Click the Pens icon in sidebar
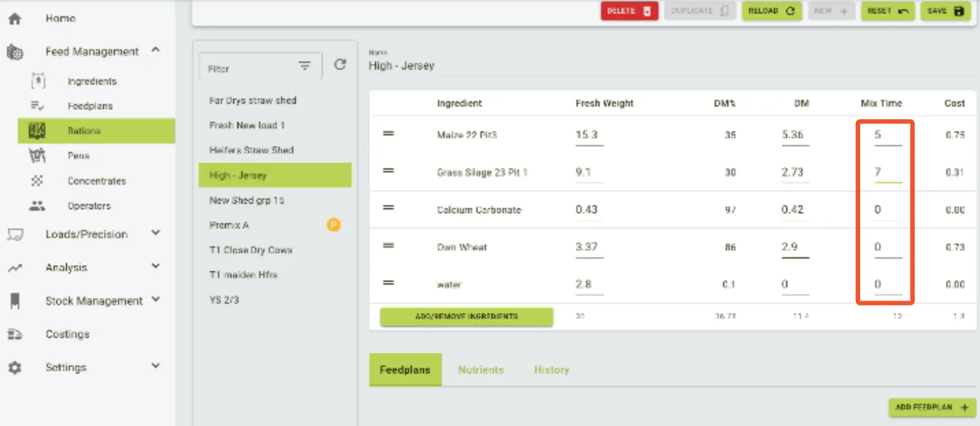 pos(37,155)
